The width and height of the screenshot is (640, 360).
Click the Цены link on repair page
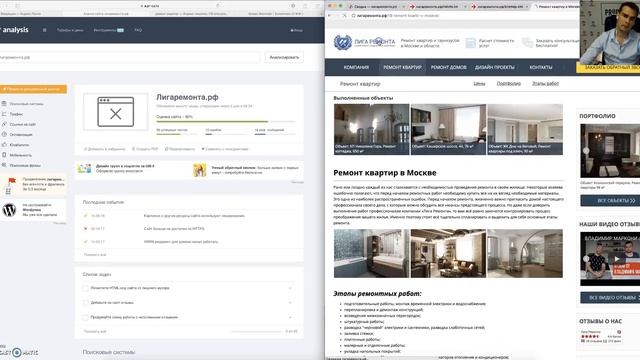[x=479, y=84]
